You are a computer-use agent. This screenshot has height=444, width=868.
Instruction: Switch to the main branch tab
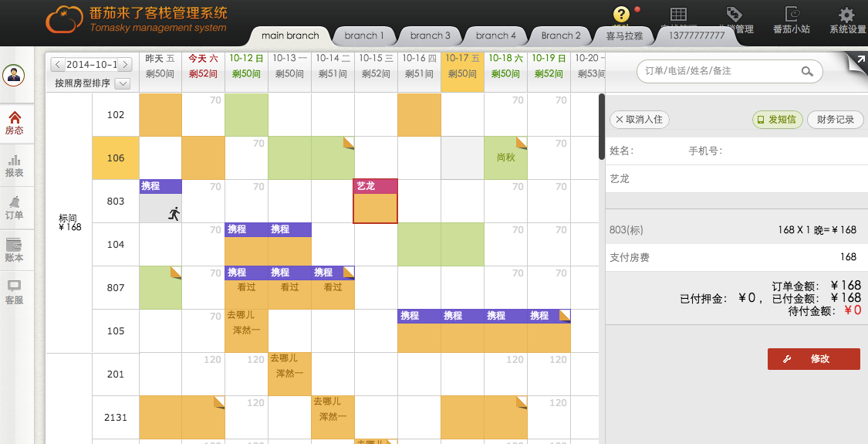290,36
